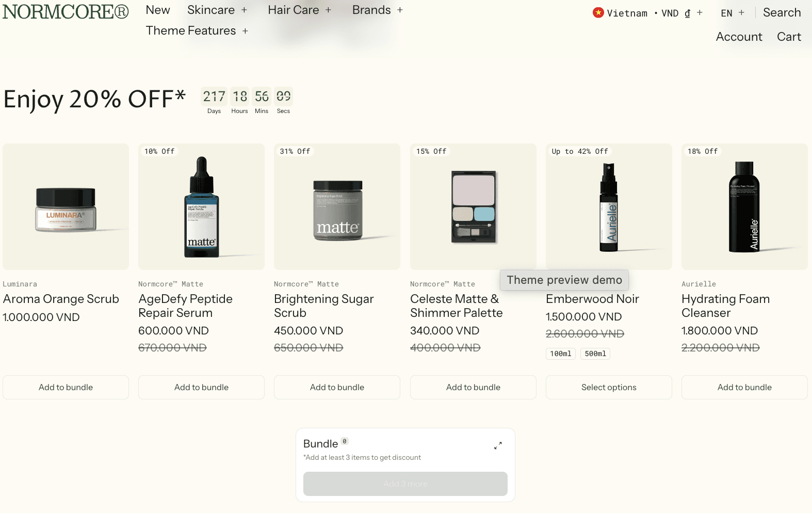
Task: Open the Vietnam VND currency selector
Action: 647,13
